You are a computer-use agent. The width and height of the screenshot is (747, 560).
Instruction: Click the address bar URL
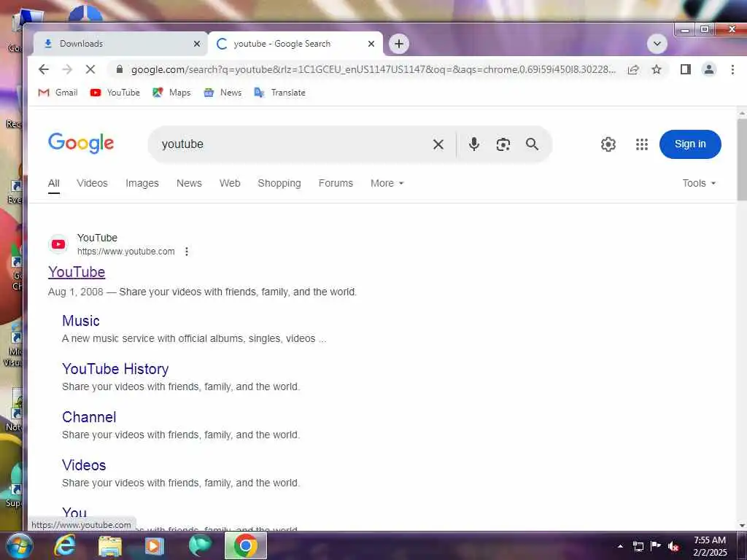tap(373, 69)
